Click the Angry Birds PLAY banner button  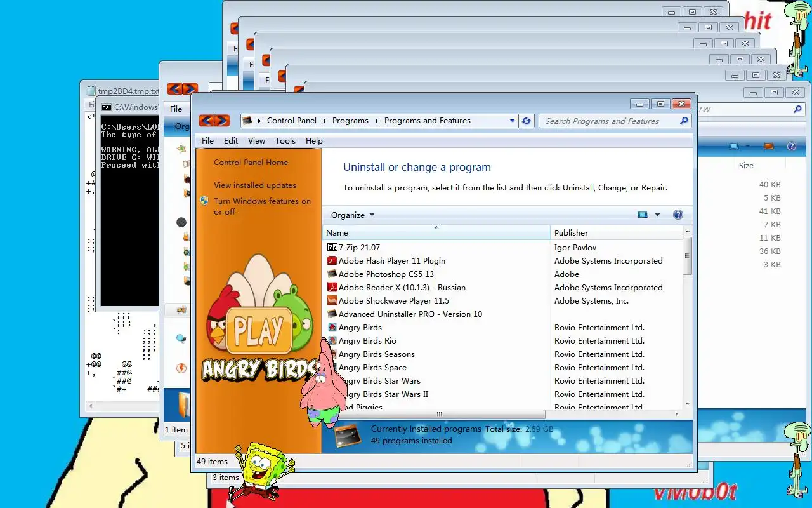[x=259, y=331]
